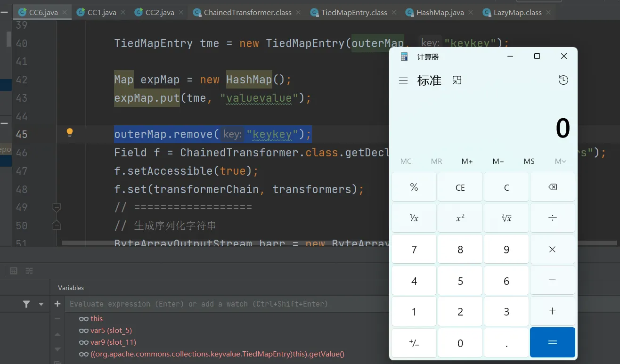The width and height of the screenshot is (620, 364).
Task: Click the square root button
Action: click(x=506, y=218)
